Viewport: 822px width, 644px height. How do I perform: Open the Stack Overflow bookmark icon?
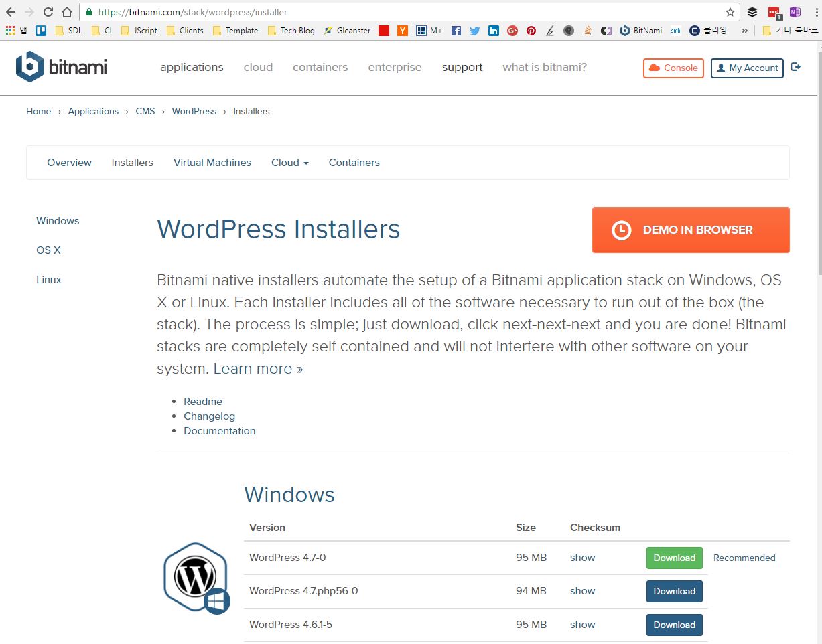point(588,31)
